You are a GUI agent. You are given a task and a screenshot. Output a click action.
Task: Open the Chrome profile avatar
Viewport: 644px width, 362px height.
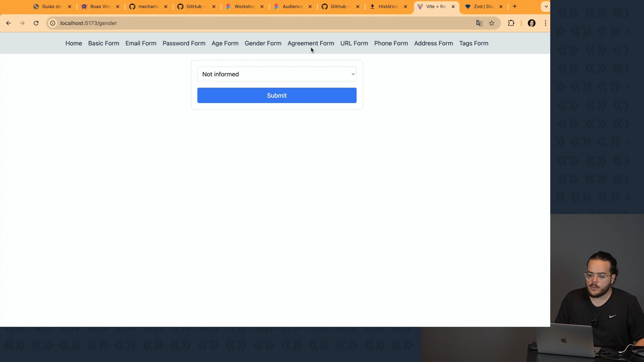pos(532,23)
